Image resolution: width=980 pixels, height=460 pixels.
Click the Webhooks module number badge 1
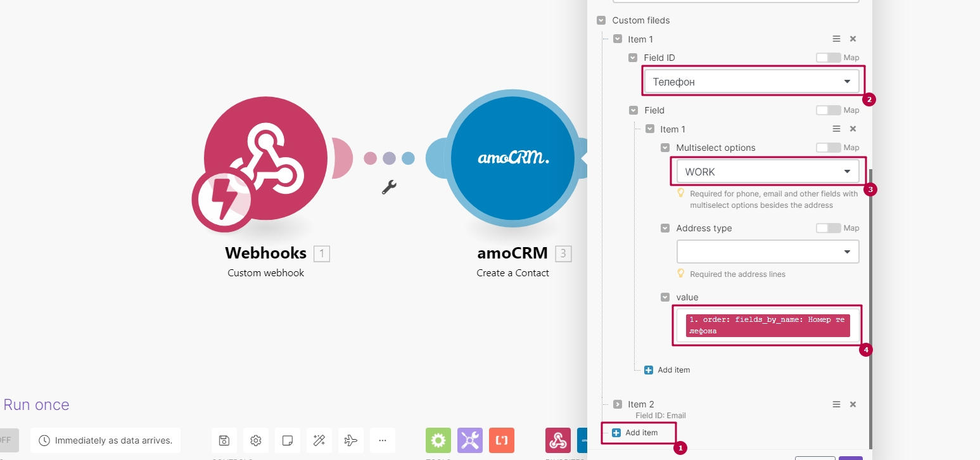pyautogui.click(x=321, y=254)
